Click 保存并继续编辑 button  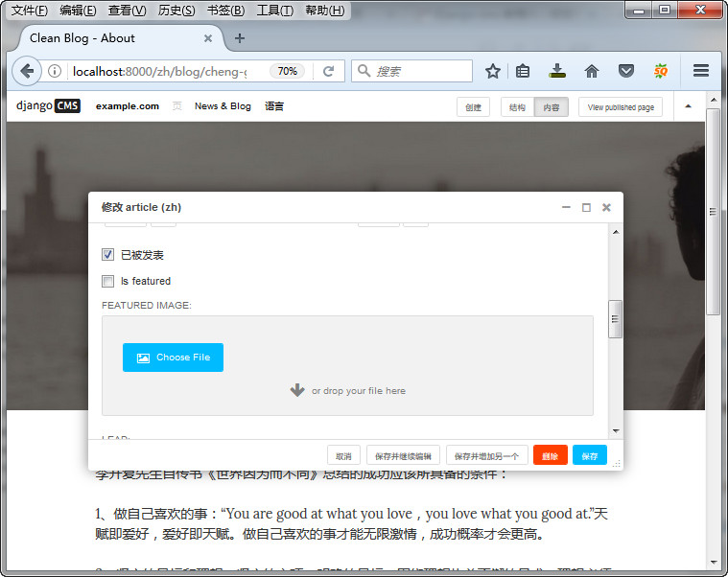tap(403, 456)
